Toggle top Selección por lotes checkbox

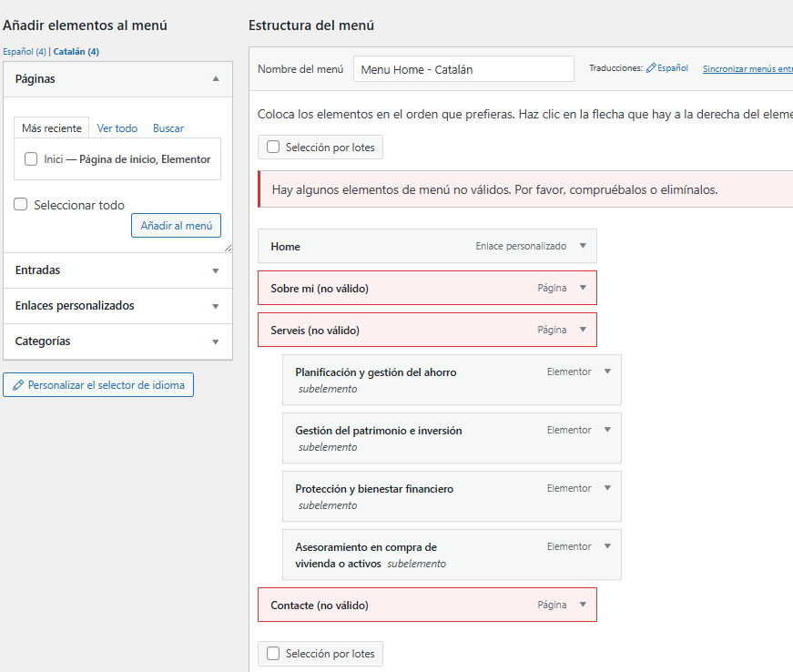(273, 147)
